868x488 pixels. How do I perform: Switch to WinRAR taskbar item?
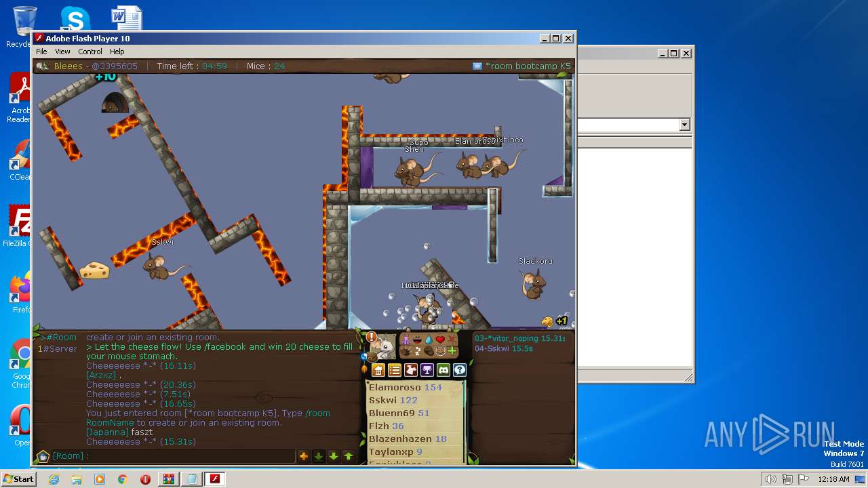point(169,479)
